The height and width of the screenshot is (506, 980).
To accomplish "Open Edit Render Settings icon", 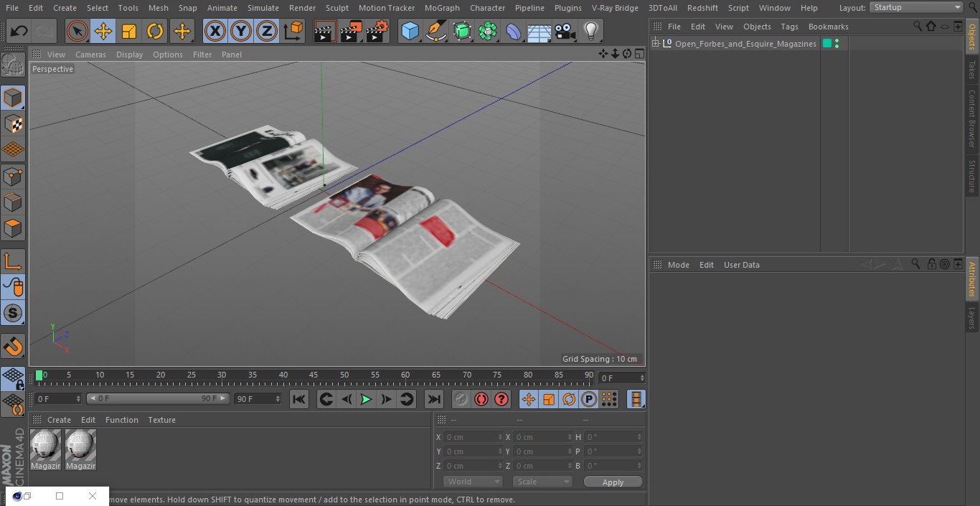I will [x=377, y=31].
